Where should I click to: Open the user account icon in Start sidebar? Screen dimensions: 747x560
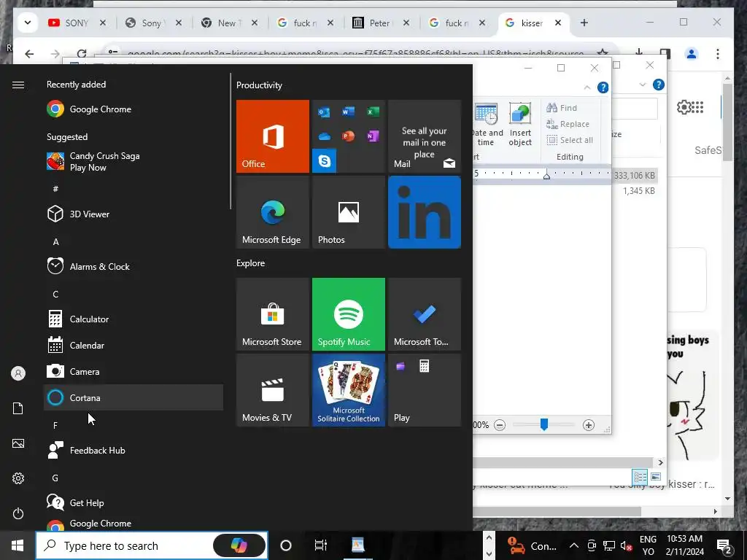(18, 373)
